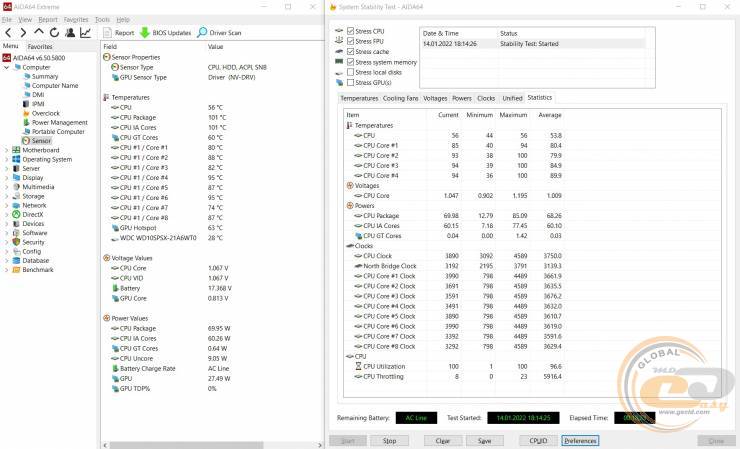Image resolution: width=740 pixels, height=449 pixels.
Task: Click the user profile toolbar icon
Action: point(70,33)
